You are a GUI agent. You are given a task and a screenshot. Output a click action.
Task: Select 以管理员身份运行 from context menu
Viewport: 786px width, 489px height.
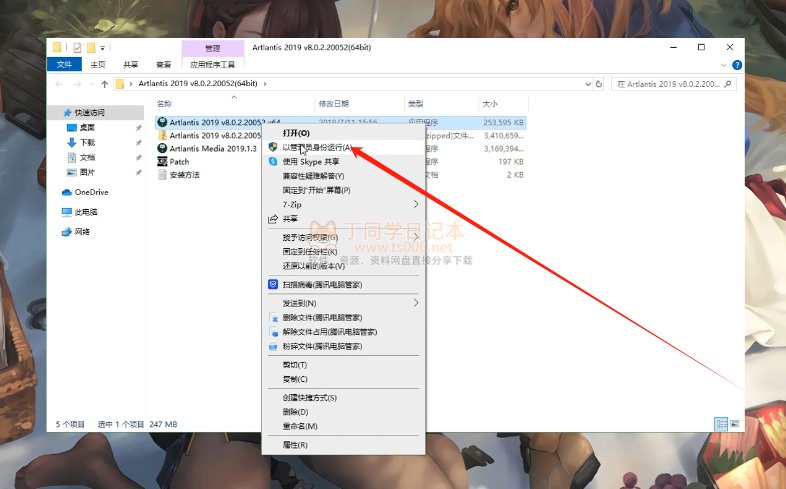coord(317,146)
